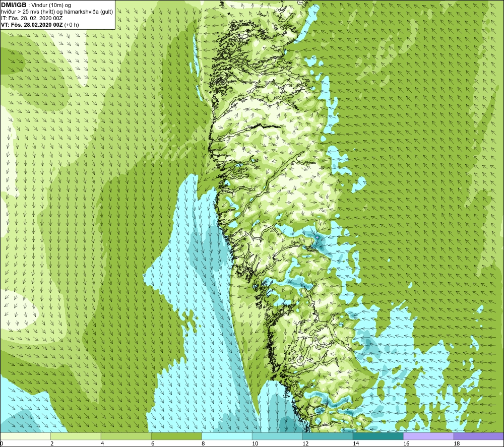
Task: Click the 4–6 m/s legend color swatch
Action: (x=126, y=436)
